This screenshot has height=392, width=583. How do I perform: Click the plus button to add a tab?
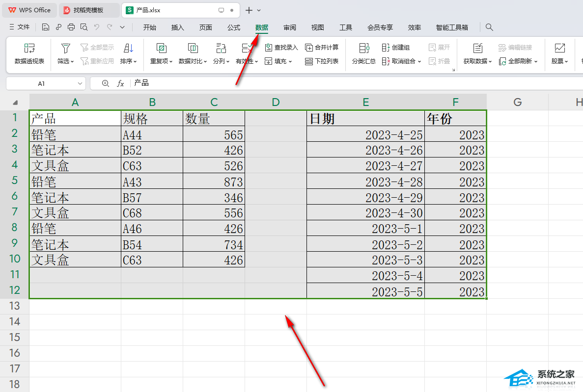[x=249, y=10]
